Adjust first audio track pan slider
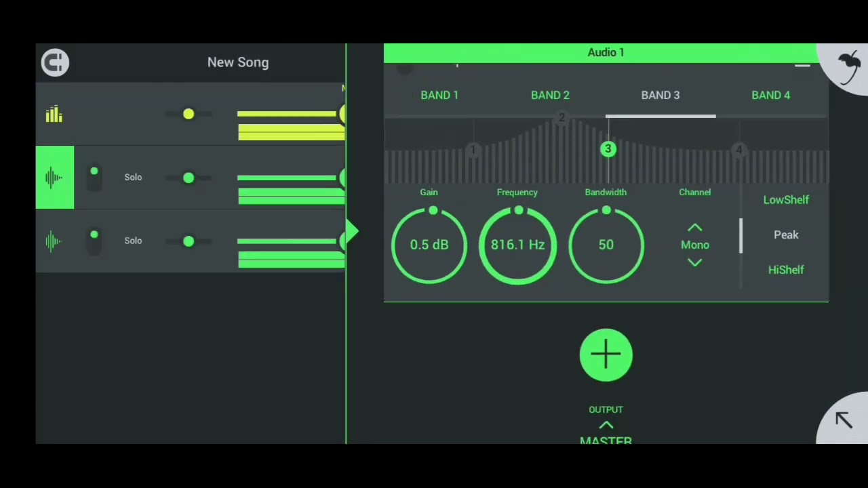 coord(189,178)
